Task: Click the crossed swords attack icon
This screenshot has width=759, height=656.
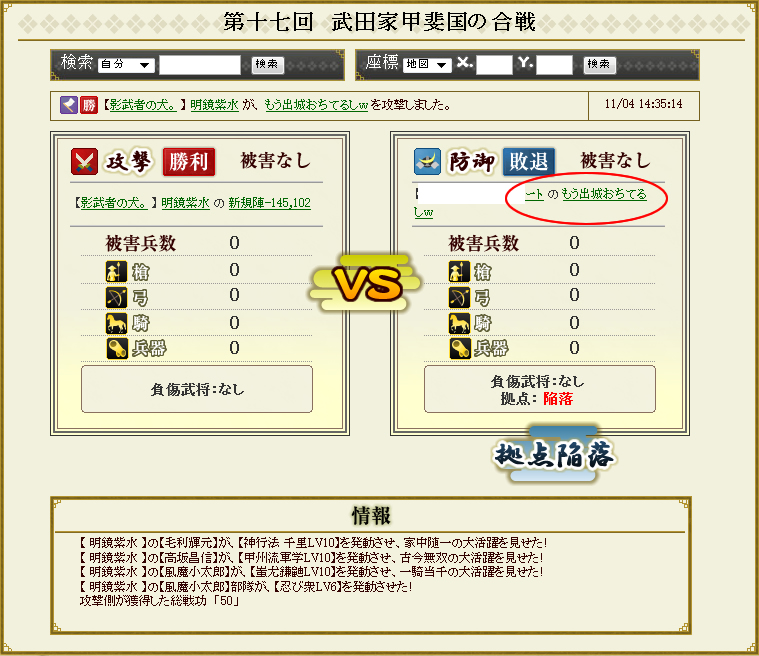Action: pyautogui.click(x=84, y=161)
